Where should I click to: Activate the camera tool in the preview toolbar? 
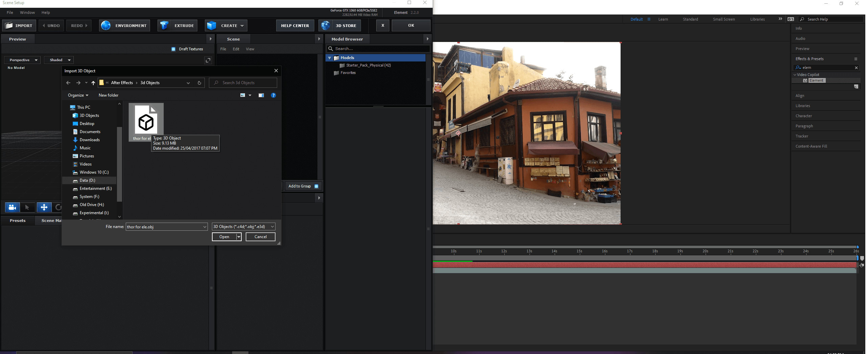[12, 207]
